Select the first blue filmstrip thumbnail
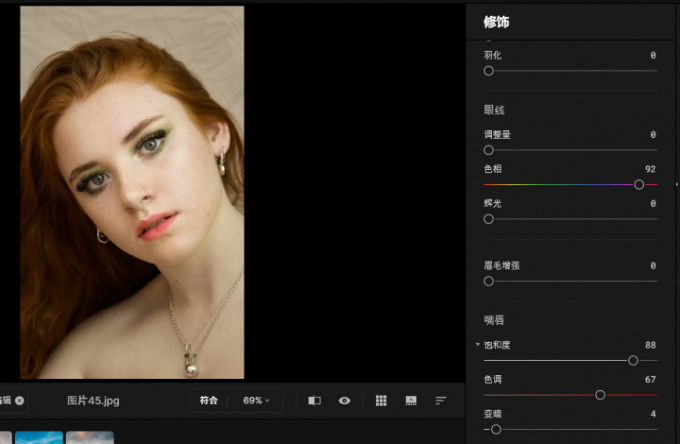 coord(39,438)
